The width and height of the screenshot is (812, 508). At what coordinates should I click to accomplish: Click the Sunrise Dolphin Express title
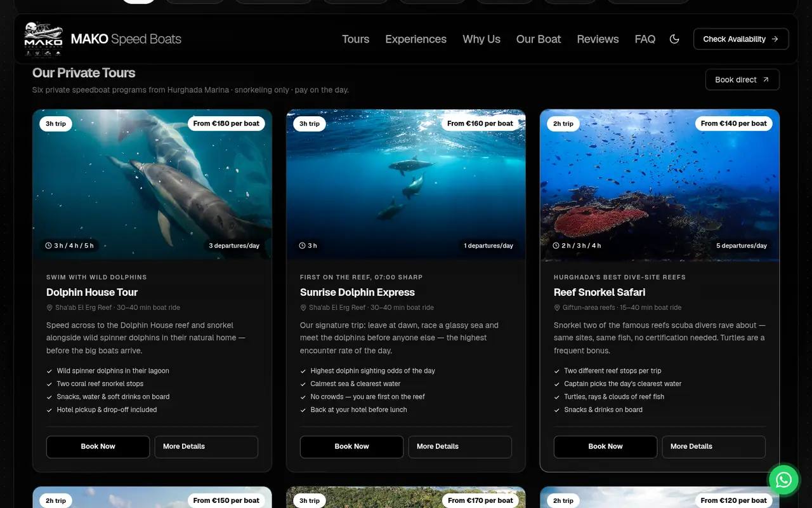(x=357, y=292)
